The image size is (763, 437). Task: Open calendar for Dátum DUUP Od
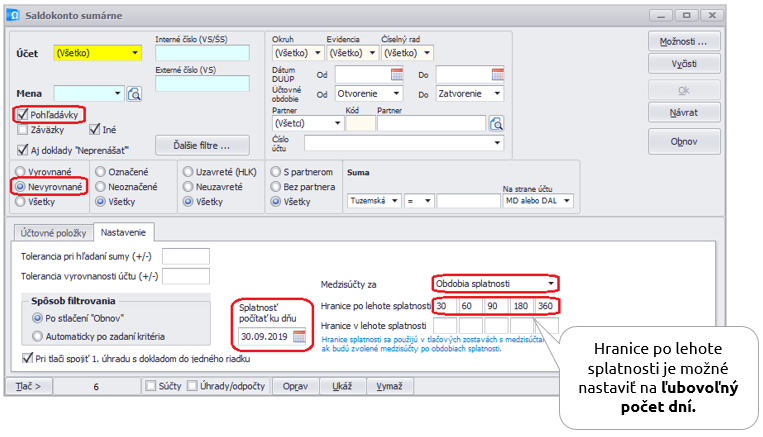click(396, 74)
